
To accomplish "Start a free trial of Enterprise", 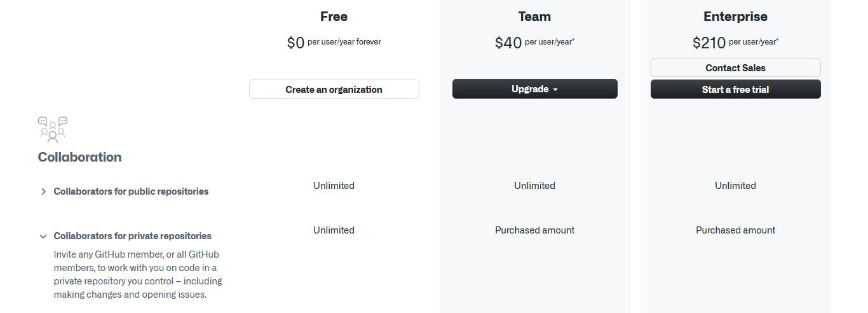I will coord(736,89).
